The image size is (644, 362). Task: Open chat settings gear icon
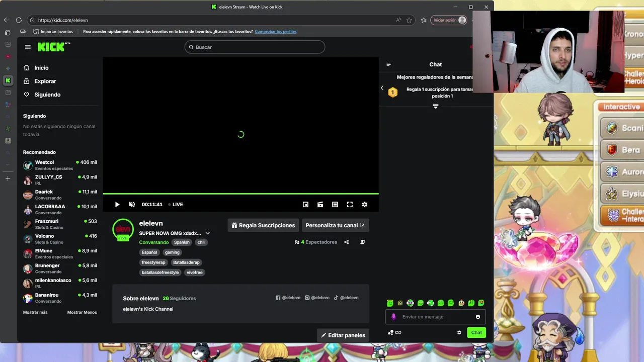459,332
